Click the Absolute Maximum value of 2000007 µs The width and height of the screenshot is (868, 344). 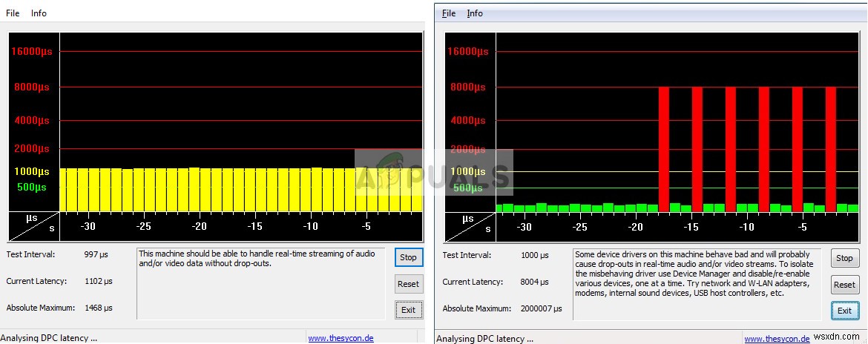[x=539, y=308]
